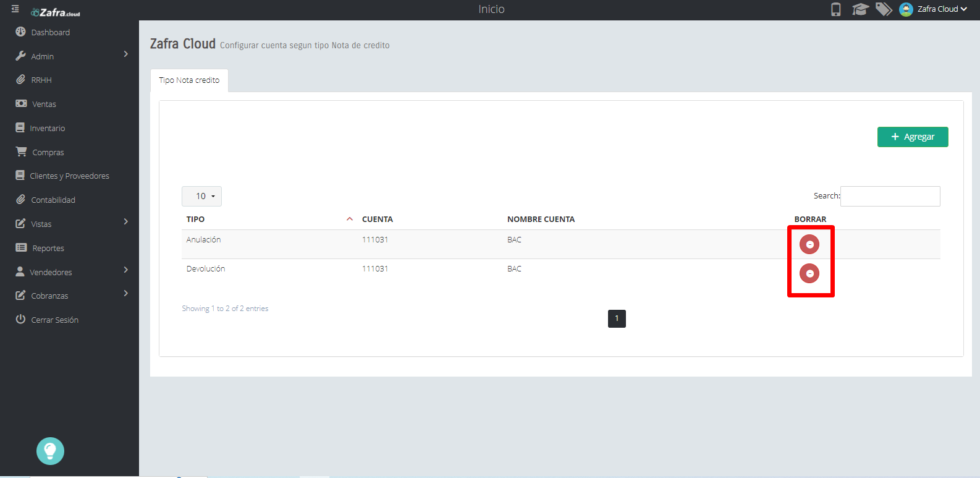The height and width of the screenshot is (478, 980).
Task: Open the lightbulb help bubble
Action: tap(50, 451)
